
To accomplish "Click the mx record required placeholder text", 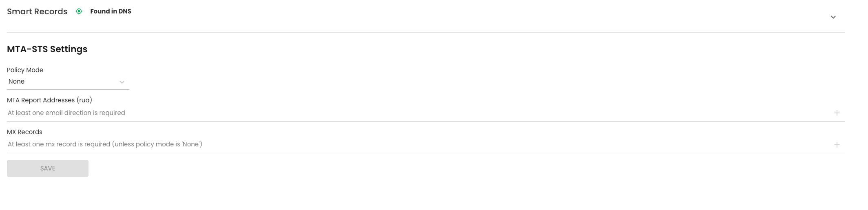I will (x=105, y=144).
